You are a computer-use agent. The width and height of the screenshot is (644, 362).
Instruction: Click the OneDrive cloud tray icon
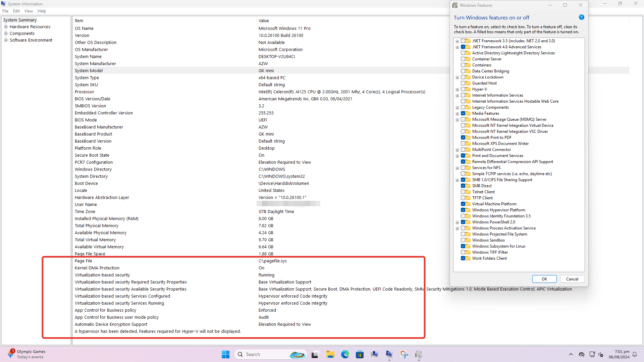582,354
